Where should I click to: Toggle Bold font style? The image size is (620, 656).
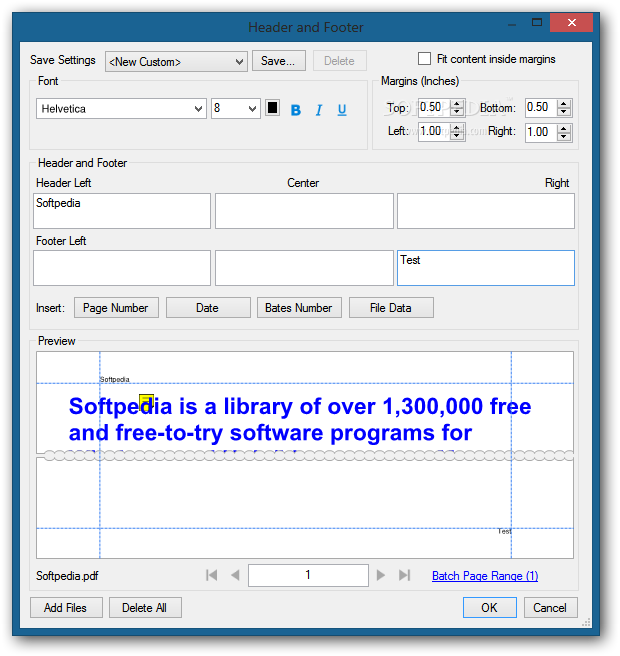tap(295, 110)
